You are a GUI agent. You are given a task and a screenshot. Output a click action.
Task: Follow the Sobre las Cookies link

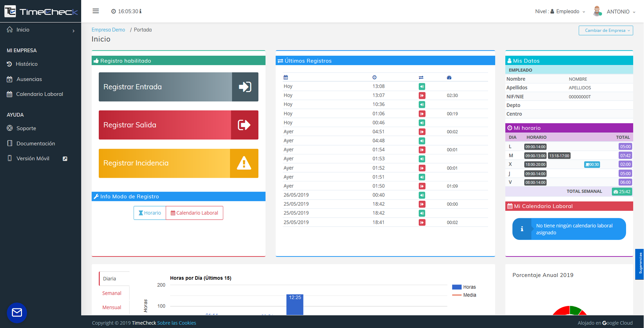point(177,323)
